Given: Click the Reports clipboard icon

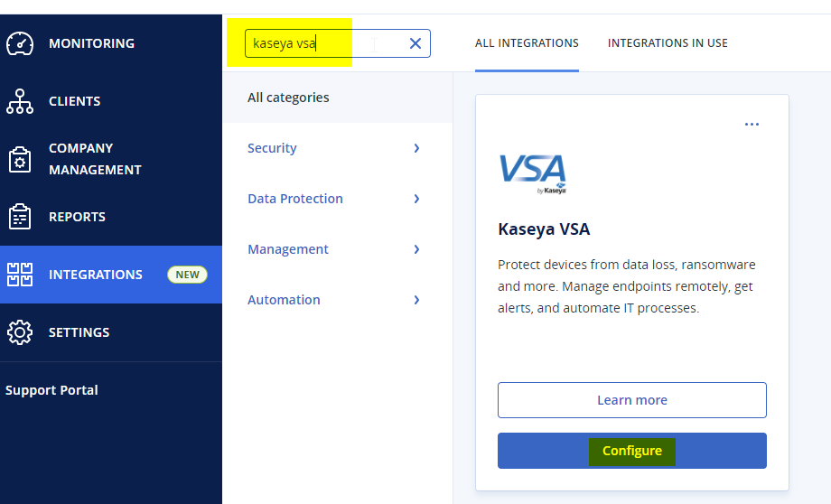Looking at the screenshot, I should 20,217.
